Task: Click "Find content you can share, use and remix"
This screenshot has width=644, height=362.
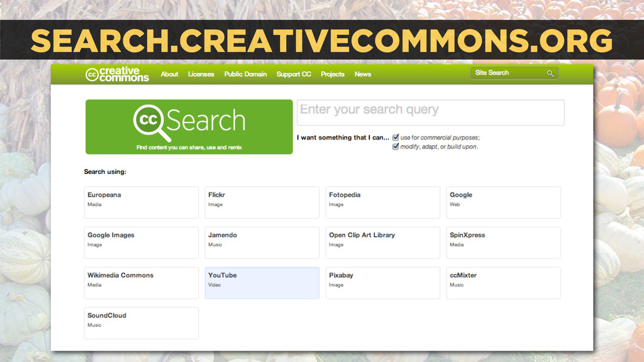Action: [189, 147]
